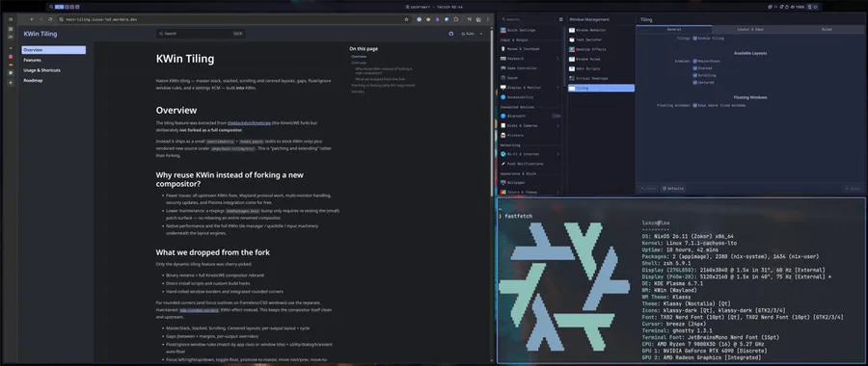Select KWin Scripts module

pyautogui.click(x=601, y=68)
